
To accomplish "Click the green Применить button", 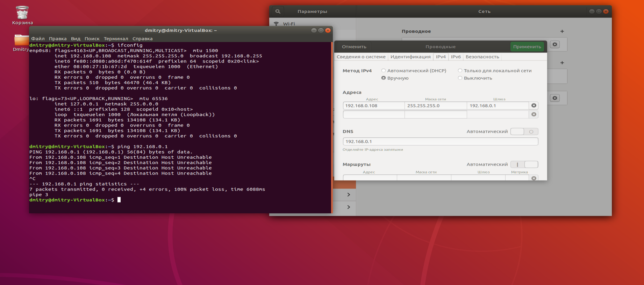I will click(x=527, y=47).
